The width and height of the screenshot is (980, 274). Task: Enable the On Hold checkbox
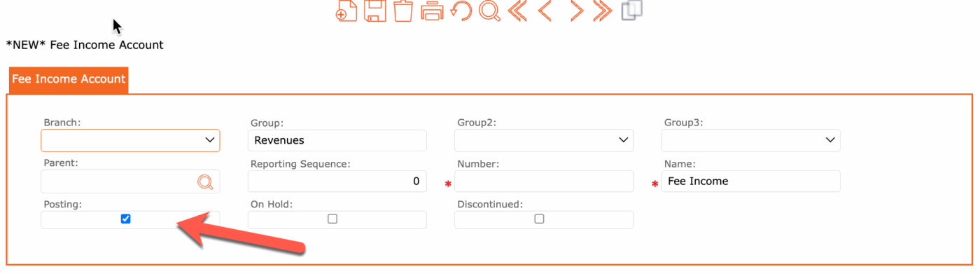pos(332,219)
